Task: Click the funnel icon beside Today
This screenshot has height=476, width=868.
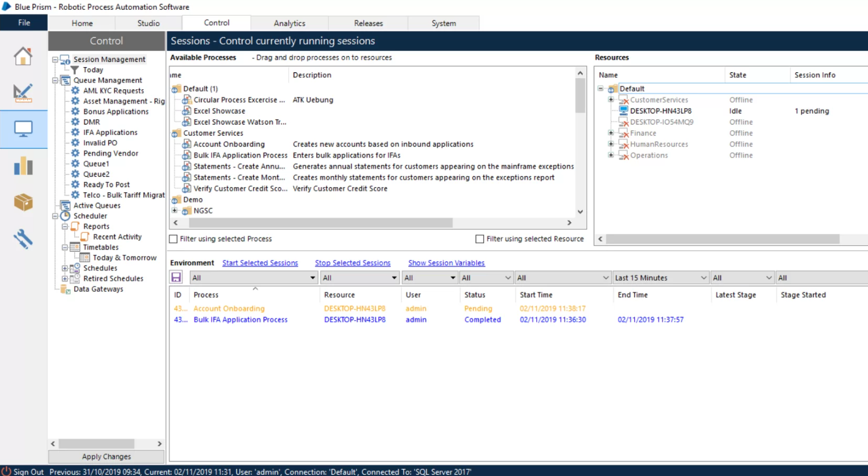Action: [75, 70]
